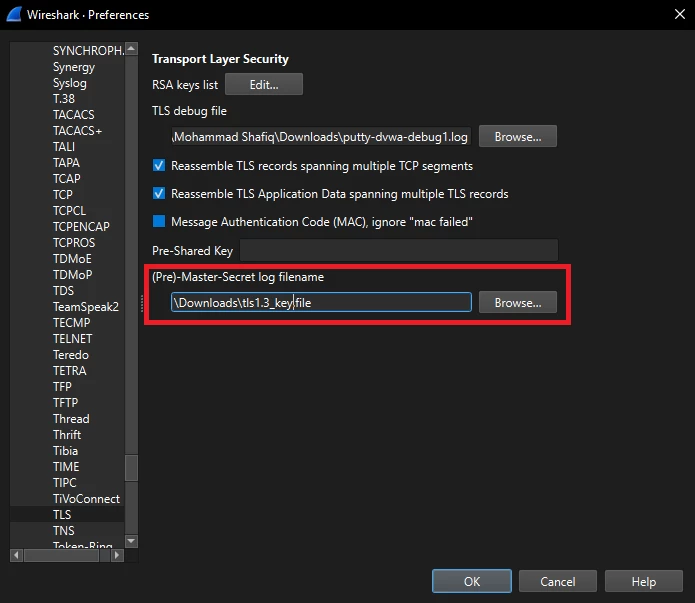The height and width of the screenshot is (603, 695).
Task: Click the panel splitter handle beside protocol list
Action: point(142,304)
